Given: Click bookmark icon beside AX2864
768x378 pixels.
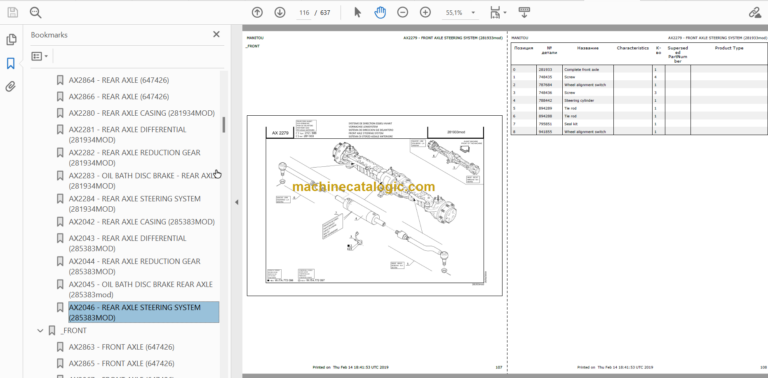Looking at the screenshot, I should click(60, 80).
